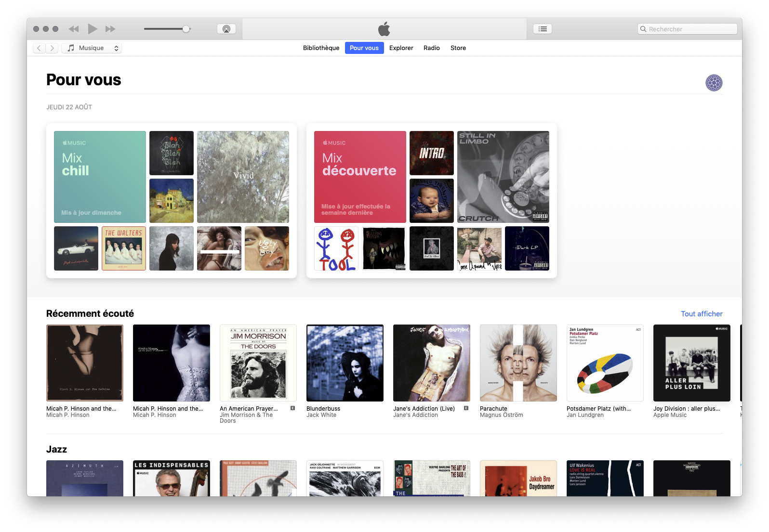Click the Apple logo in display area

tap(384, 29)
